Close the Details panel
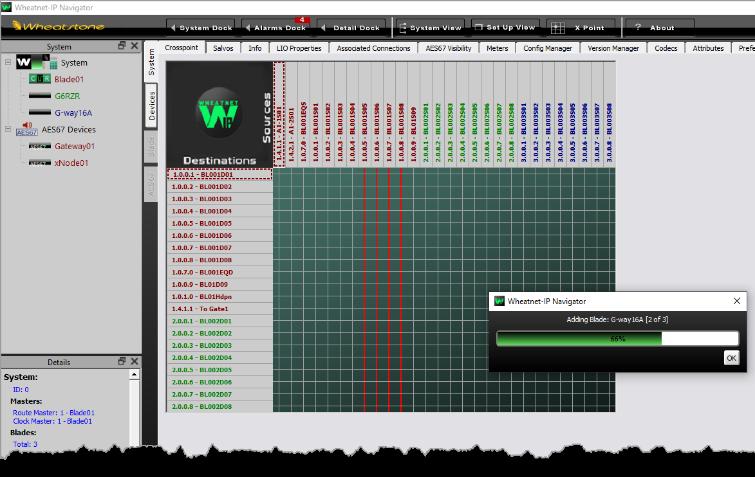The image size is (755, 477). click(135, 361)
